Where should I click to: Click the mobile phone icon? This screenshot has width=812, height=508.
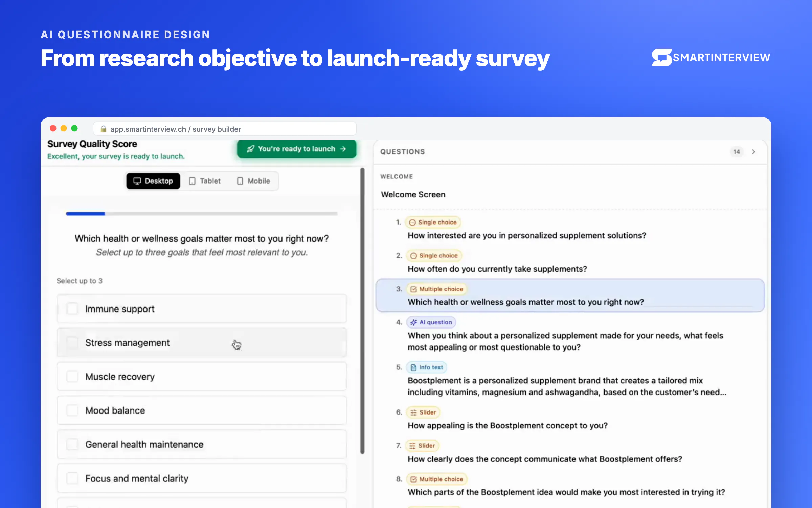pyautogui.click(x=240, y=181)
